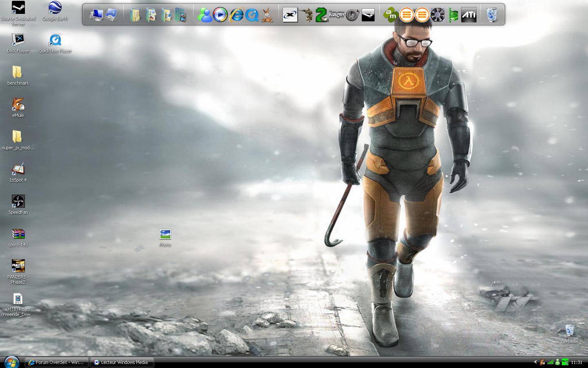Open the documents folder in the dock
588x368 pixels.
click(x=135, y=15)
